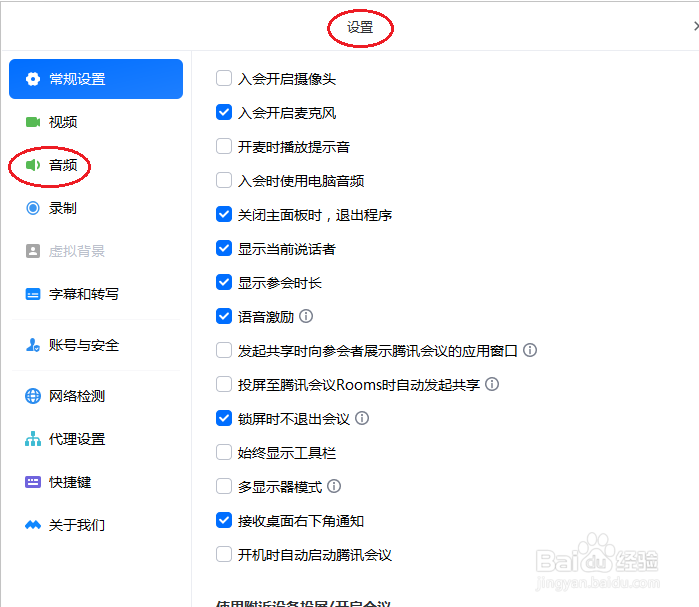Uncheck the 入会开启麦克风 option
Viewport: 699px width, 607px height.
(224, 112)
